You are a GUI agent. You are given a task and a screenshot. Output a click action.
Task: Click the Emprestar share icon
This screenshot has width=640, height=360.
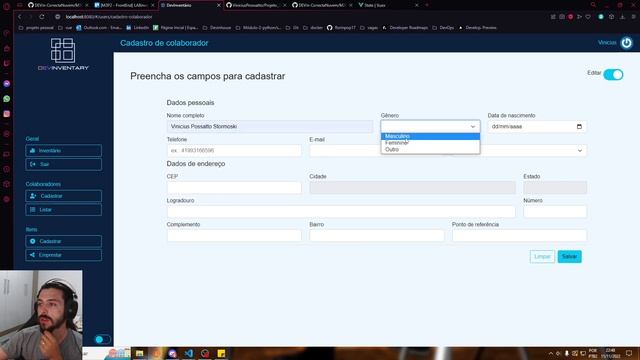pyautogui.click(x=32, y=255)
